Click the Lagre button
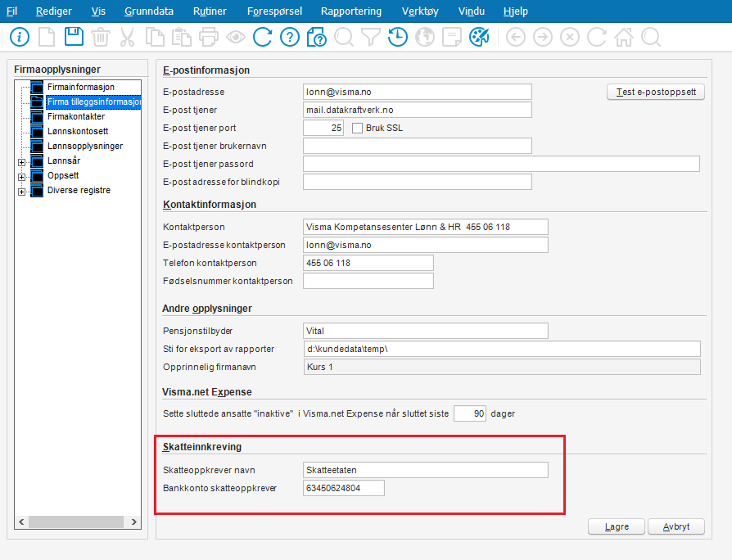The width and height of the screenshot is (732, 560). coord(617,526)
